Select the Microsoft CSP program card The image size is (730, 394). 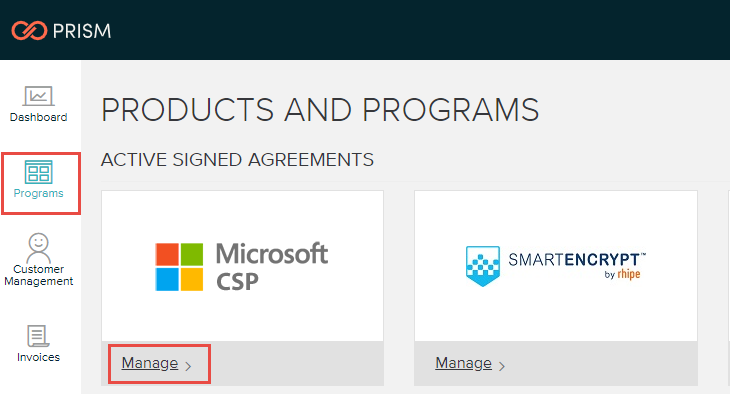[243, 288]
